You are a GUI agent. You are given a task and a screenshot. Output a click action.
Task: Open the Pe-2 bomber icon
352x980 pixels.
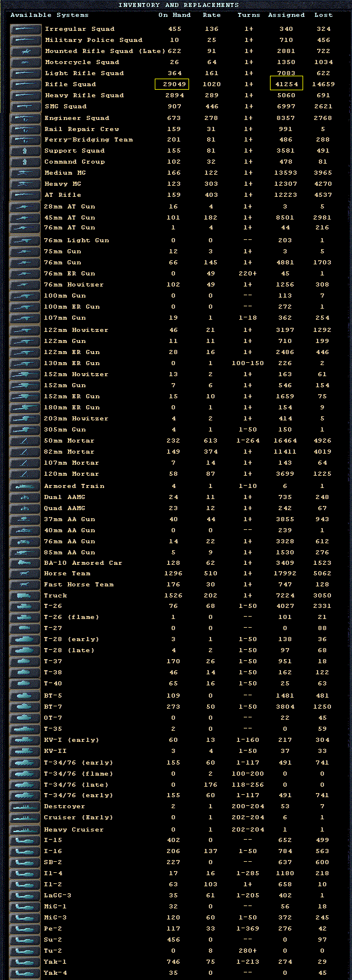[26, 928]
